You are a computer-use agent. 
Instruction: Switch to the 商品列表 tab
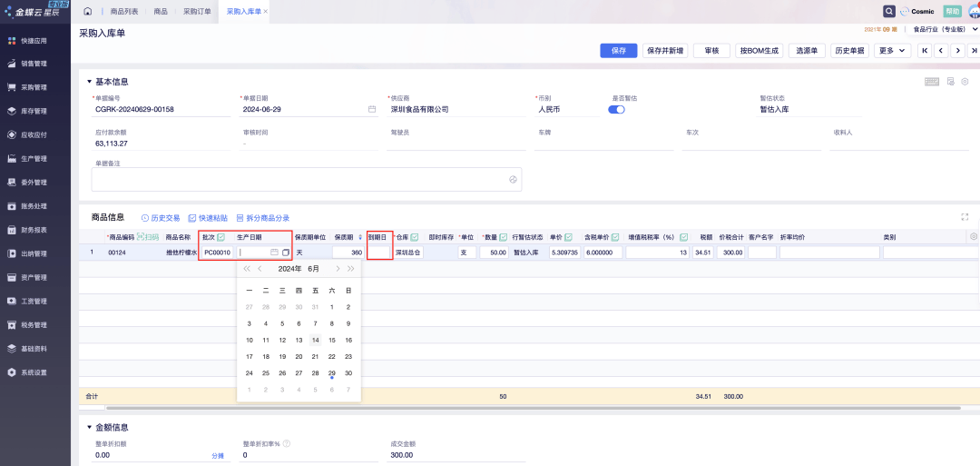click(123, 12)
